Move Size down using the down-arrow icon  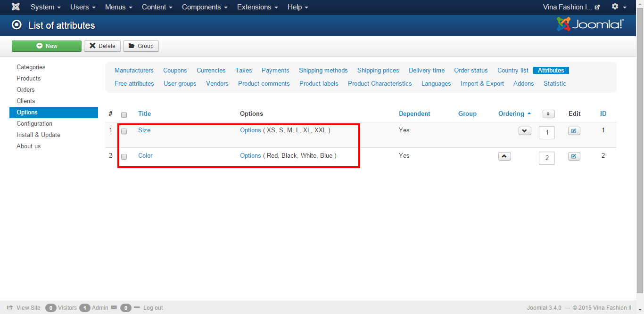524,130
